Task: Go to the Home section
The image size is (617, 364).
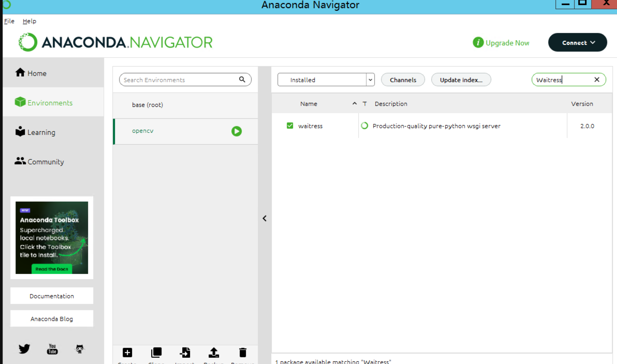Action: 53,73
